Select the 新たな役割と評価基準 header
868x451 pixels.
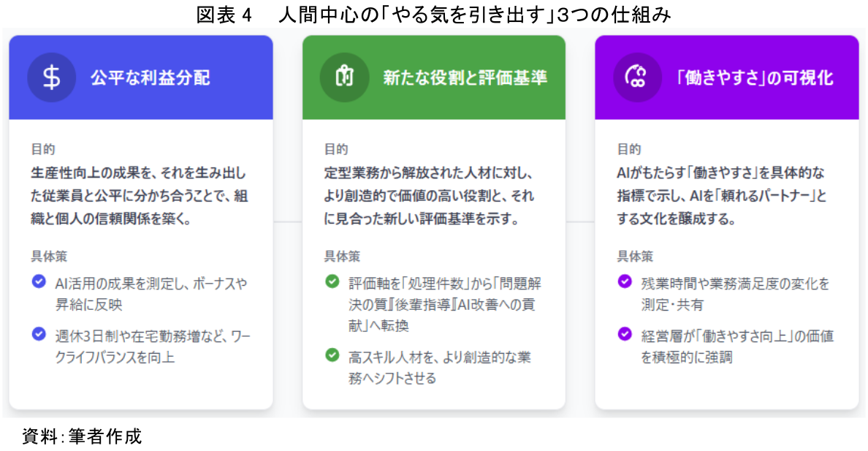(x=465, y=77)
